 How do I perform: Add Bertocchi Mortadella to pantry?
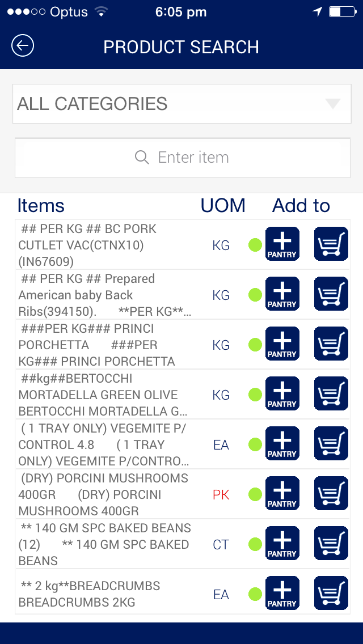[x=282, y=394]
